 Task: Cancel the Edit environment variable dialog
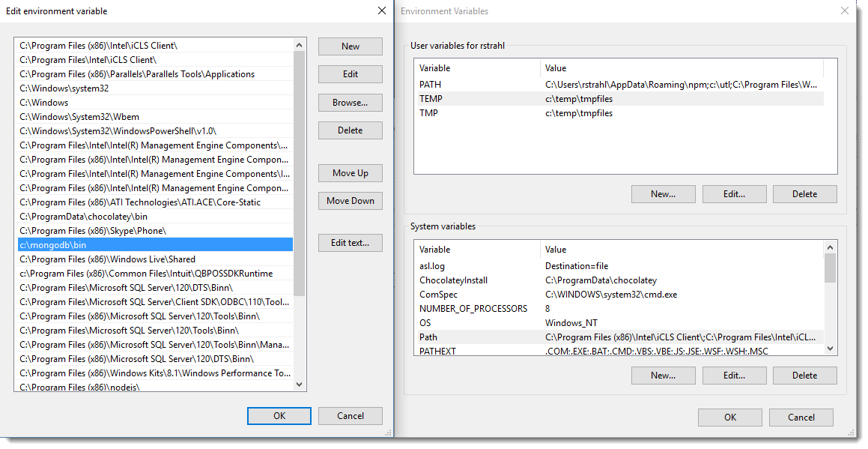click(x=350, y=415)
